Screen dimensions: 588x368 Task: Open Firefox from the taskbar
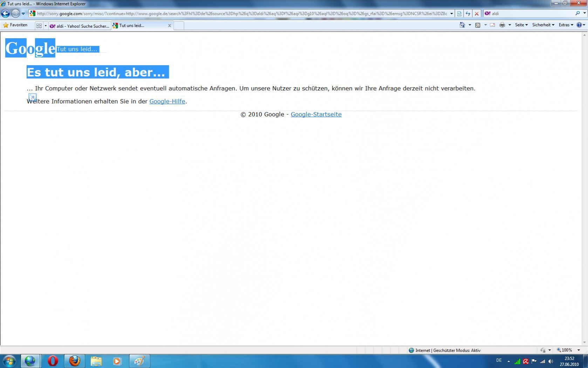click(75, 361)
